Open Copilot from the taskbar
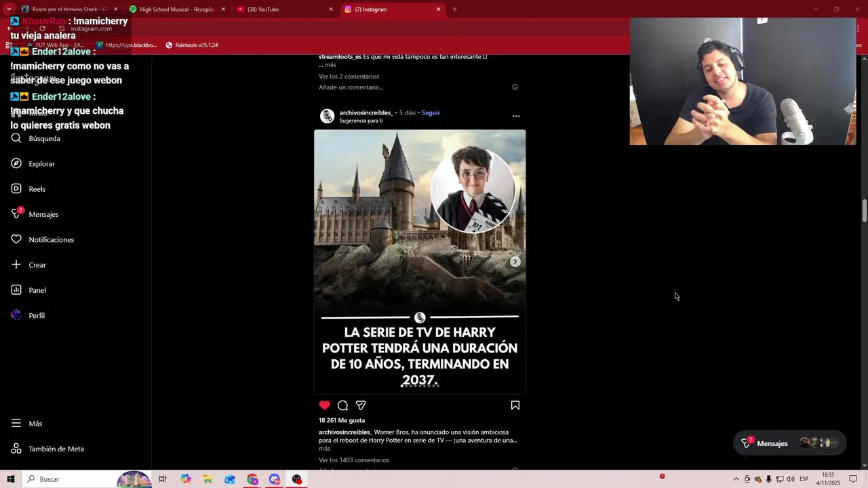 coord(185,479)
